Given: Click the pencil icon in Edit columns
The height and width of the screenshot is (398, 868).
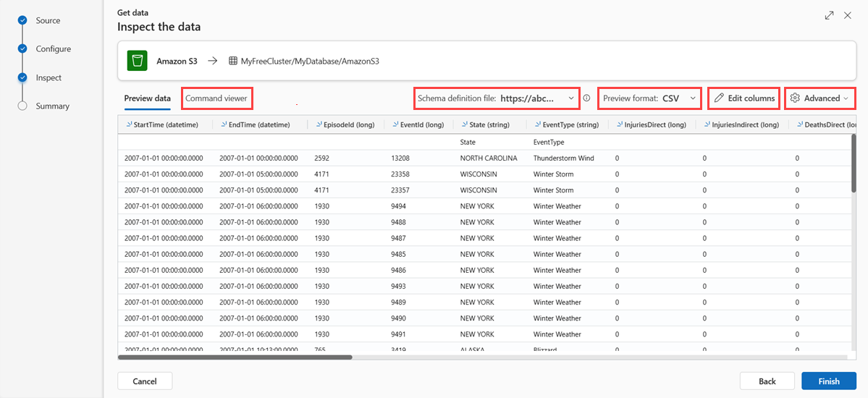Looking at the screenshot, I should coord(719,98).
